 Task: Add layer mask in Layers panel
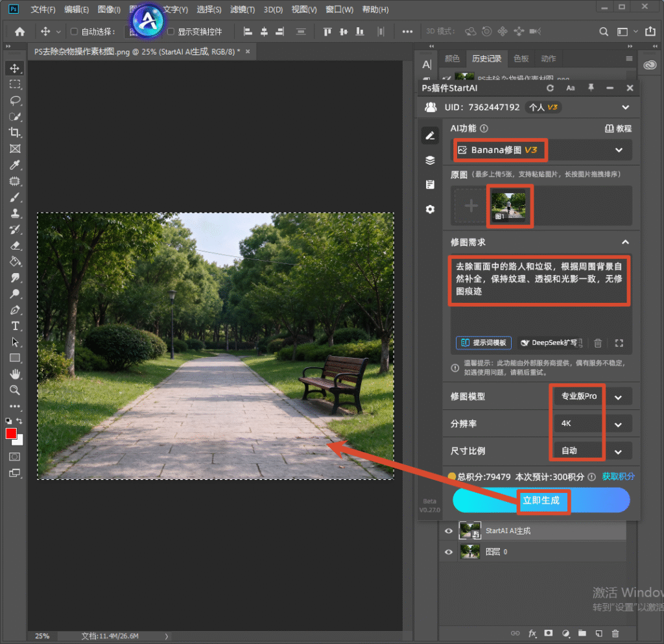coord(549,634)
